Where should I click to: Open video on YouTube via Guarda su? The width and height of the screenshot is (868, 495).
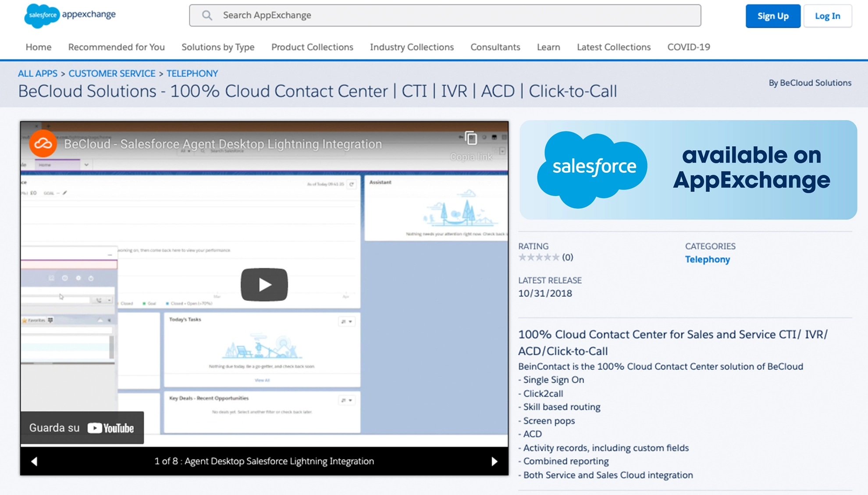(82, 428)
